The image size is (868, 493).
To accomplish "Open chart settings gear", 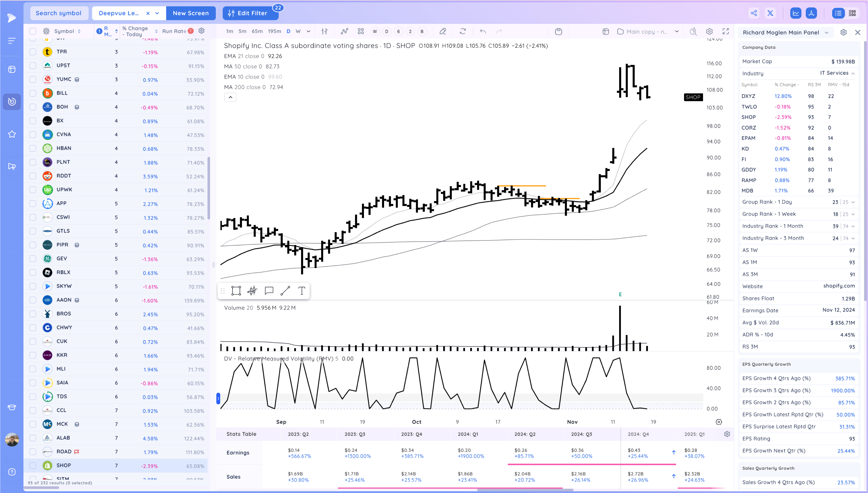I will [x=709, y=31].
